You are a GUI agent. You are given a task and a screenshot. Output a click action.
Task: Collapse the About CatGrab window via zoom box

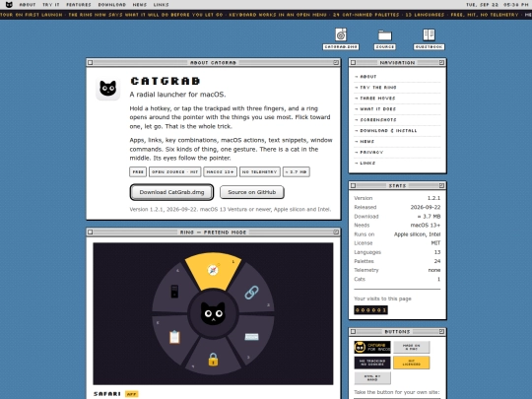336,62
